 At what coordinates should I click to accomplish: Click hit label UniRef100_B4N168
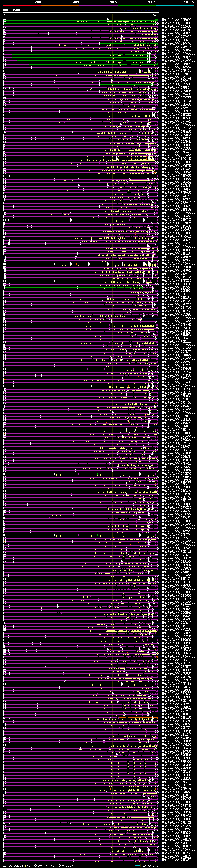(177, 718)
